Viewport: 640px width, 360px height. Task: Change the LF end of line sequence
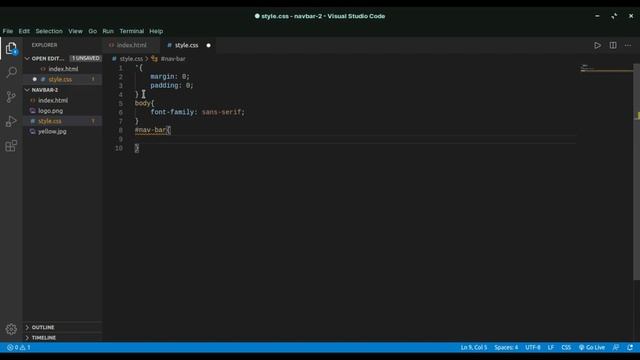click(551, 347)
